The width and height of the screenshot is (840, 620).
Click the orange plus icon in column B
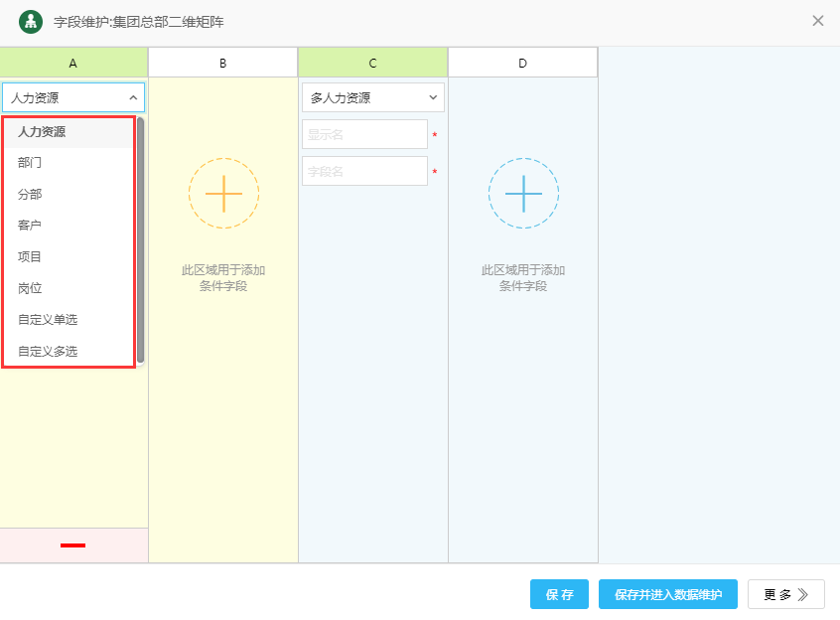click(x=223, y=193)
